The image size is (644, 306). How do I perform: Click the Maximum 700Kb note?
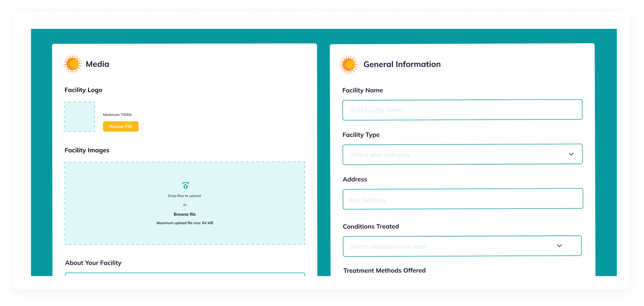point(117,114)
